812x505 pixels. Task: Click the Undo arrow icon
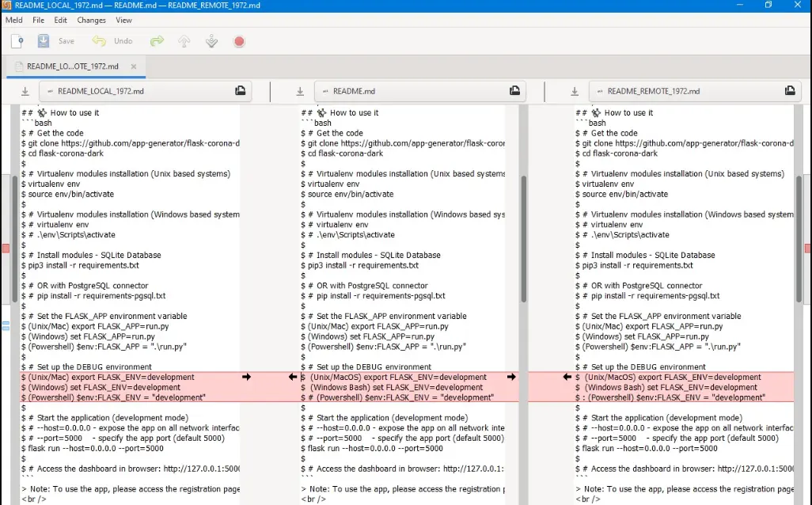99,41
